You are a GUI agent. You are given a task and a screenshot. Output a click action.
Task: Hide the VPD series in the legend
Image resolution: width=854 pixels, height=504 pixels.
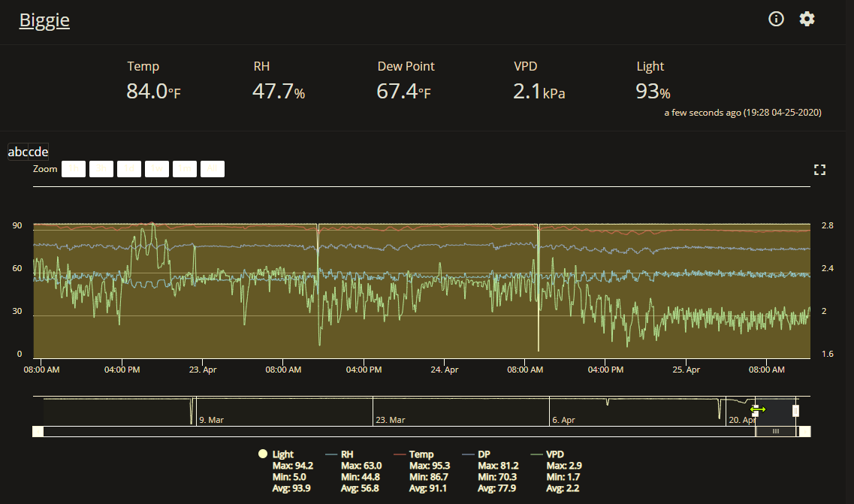554,454
